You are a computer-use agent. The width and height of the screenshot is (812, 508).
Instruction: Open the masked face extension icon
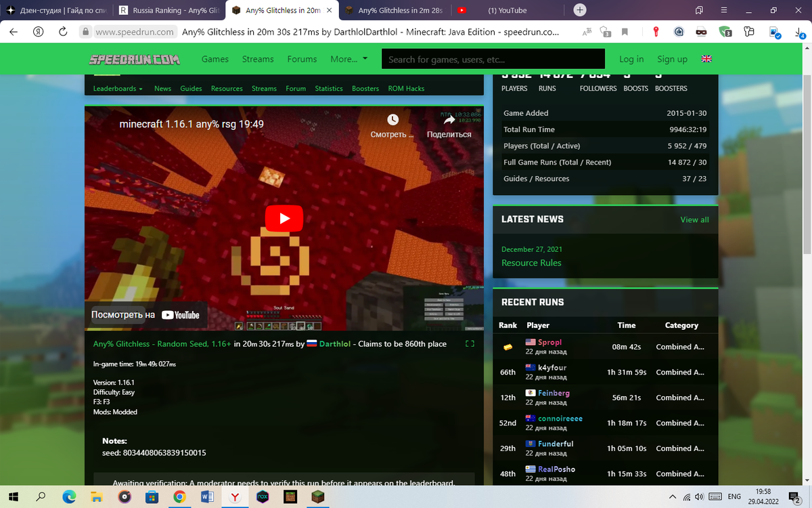point(702,32)
